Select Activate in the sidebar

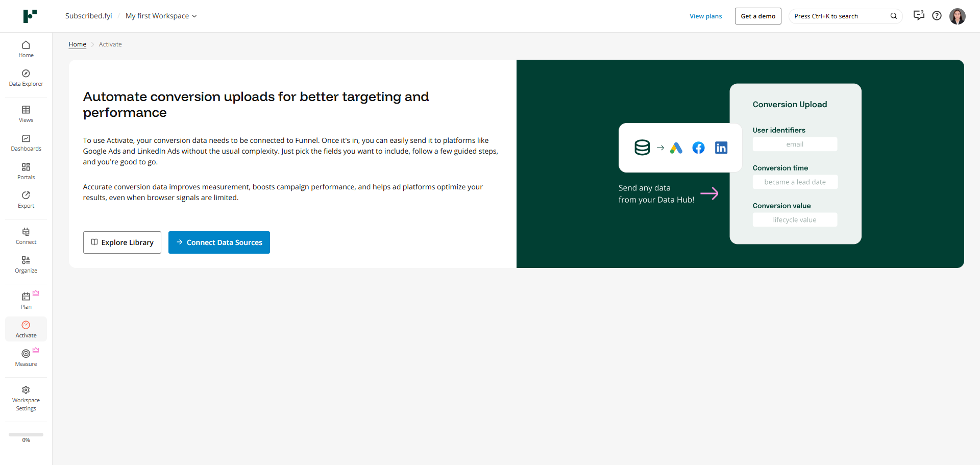(26, 329)
